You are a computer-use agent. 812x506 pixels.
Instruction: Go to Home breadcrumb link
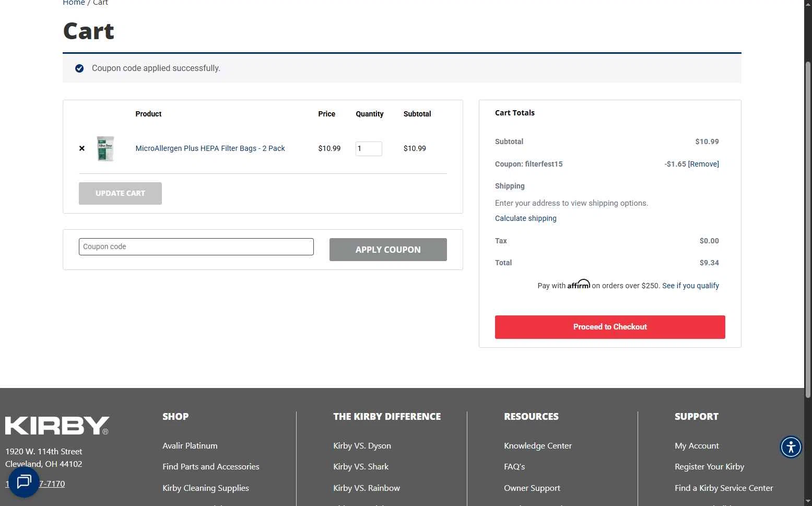pos(74,3)
